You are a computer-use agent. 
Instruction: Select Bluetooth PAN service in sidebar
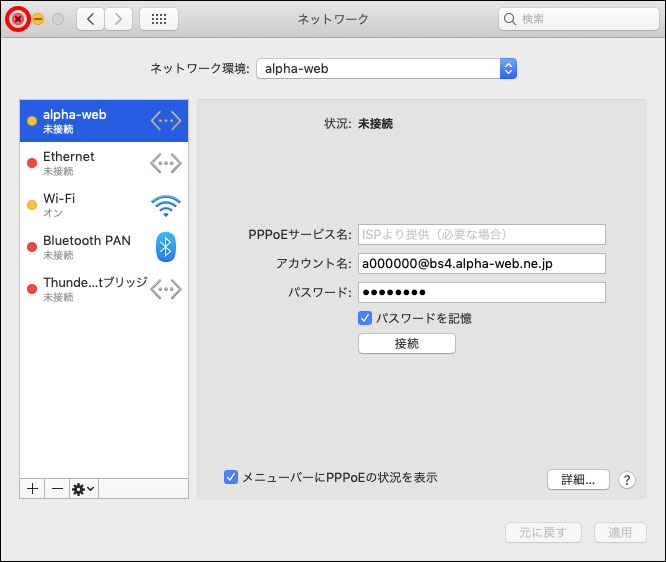[x=104, y=247]
